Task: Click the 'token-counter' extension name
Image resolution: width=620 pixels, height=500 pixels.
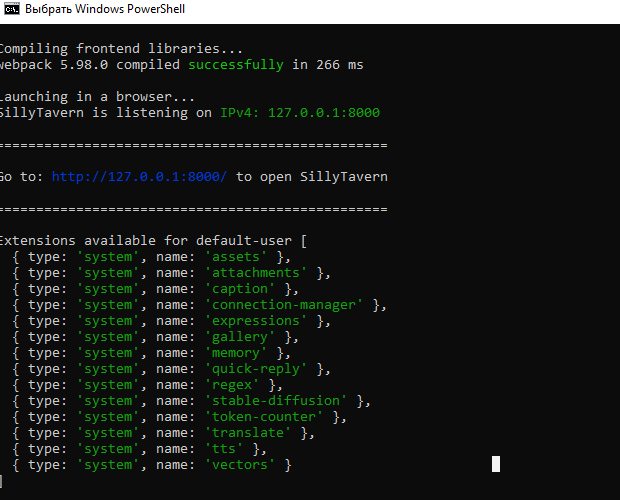Action: (x=264, y=417)
